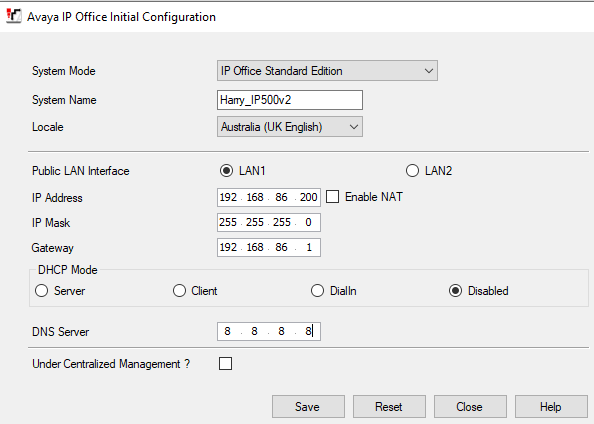This screenshot has width=594, height=424.
Task: Tick the Enable NAT checkbox
Action: coord(333,197)
